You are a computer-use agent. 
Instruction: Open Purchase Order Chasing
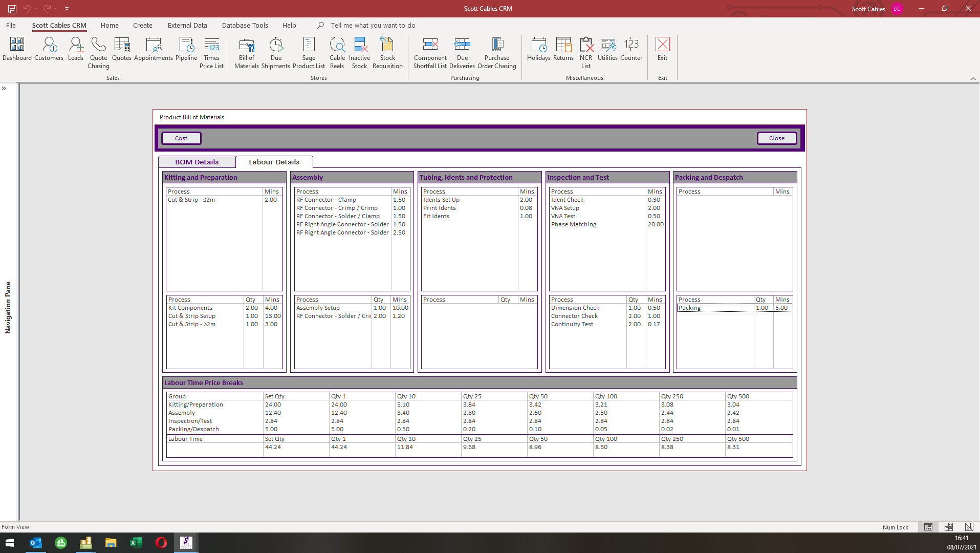coord(497,53)
